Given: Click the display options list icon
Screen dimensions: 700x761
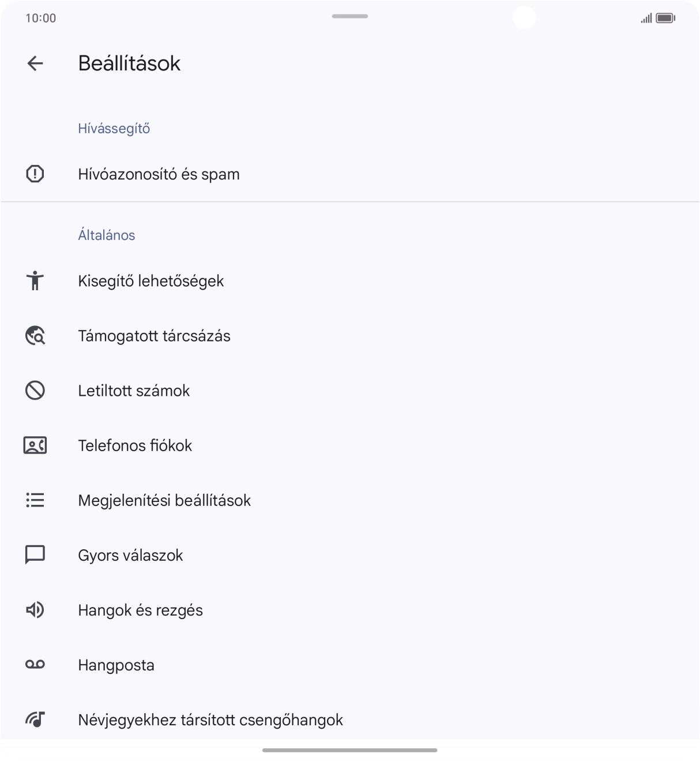Looking at the screenshot, I should [35, 500].
